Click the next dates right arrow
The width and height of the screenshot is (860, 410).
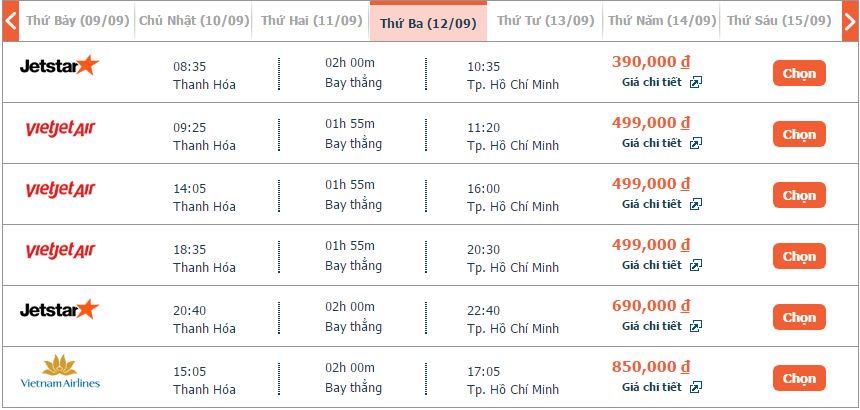(849, 21)
